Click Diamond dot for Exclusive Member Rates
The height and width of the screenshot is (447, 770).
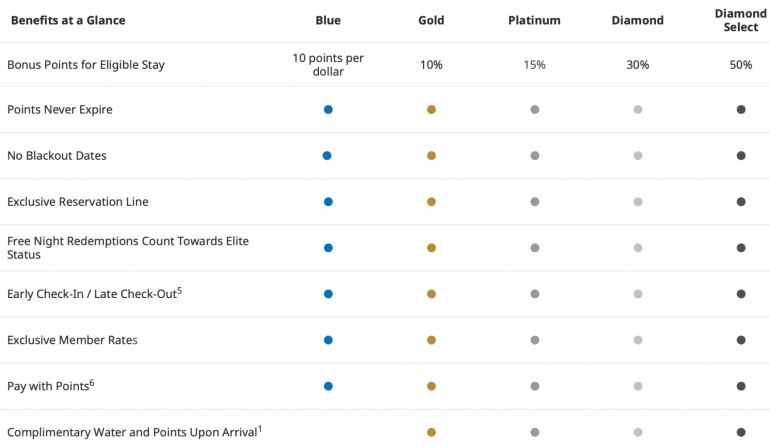tap(638, 340)
